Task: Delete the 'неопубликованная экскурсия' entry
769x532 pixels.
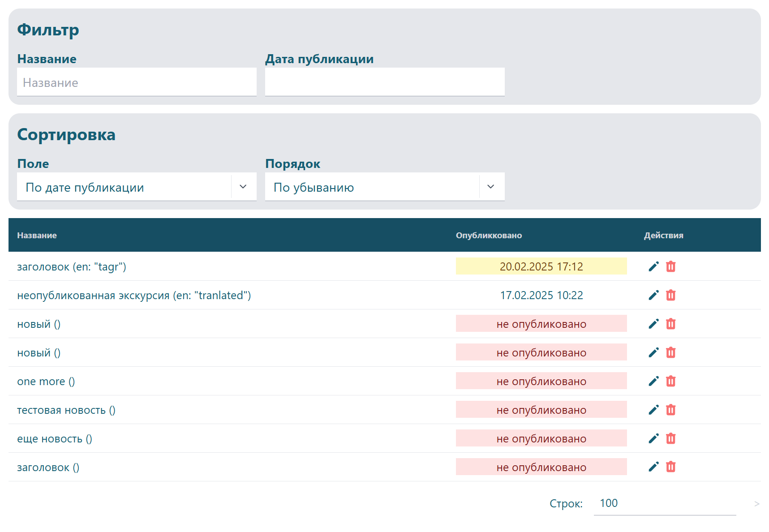Action: [x=670, y=295]
